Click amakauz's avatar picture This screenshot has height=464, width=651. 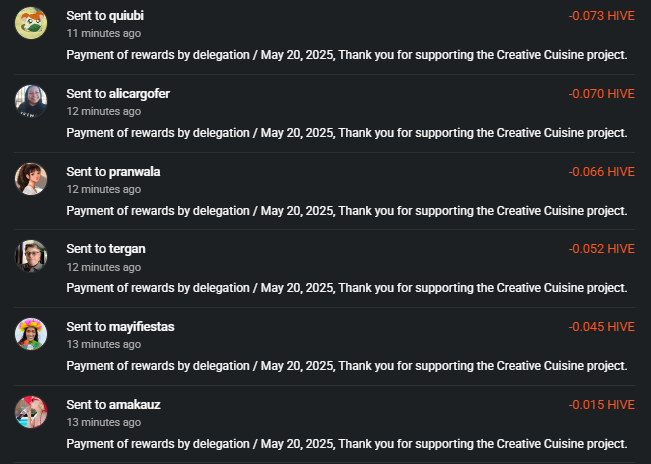[31, 412]
